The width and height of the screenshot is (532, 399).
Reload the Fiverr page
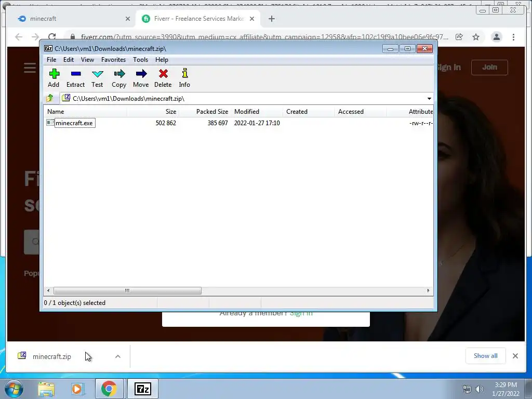click(x=52, y=37)
